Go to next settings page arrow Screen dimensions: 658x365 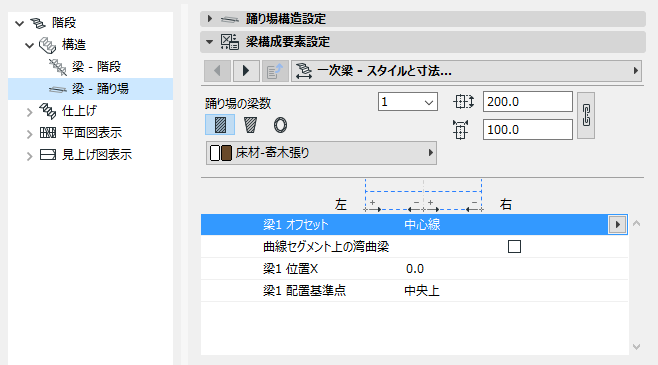pyautogui.click(x=246, y=70)
